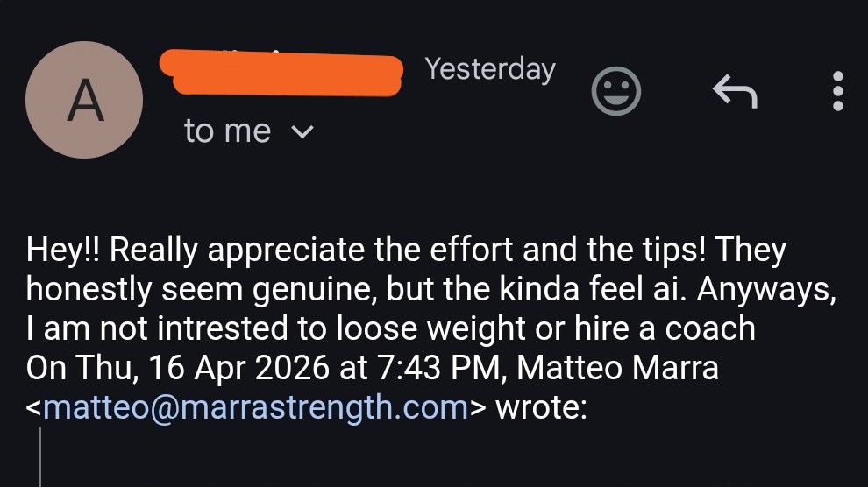Click the name "Matteo Marra" in the quote header
This screenshot has height=487, width=868.
618,368
